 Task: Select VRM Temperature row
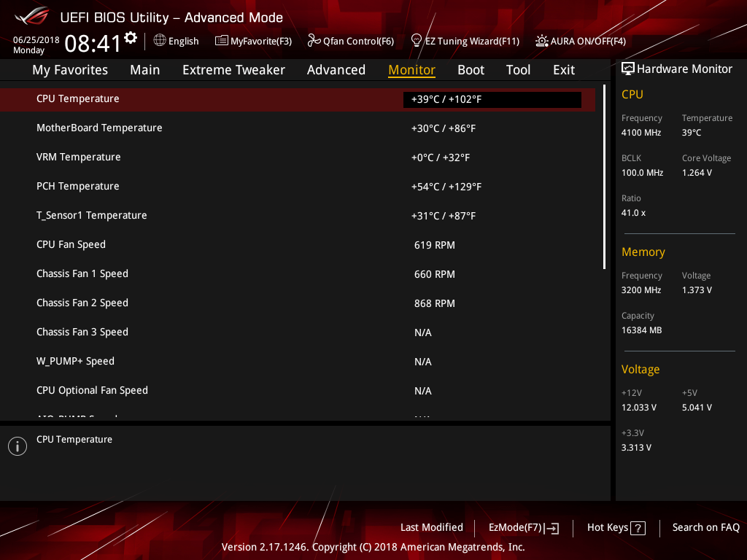(x=298, y=157)
